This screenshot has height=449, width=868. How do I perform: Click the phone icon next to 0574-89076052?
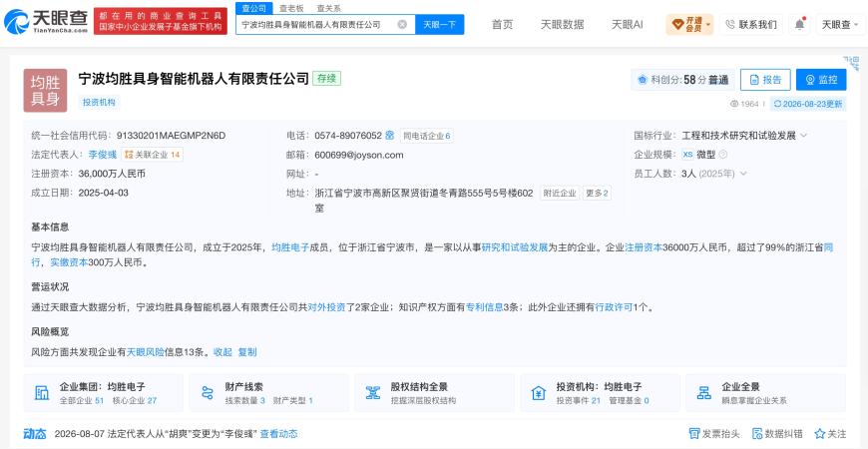[390, 135]
